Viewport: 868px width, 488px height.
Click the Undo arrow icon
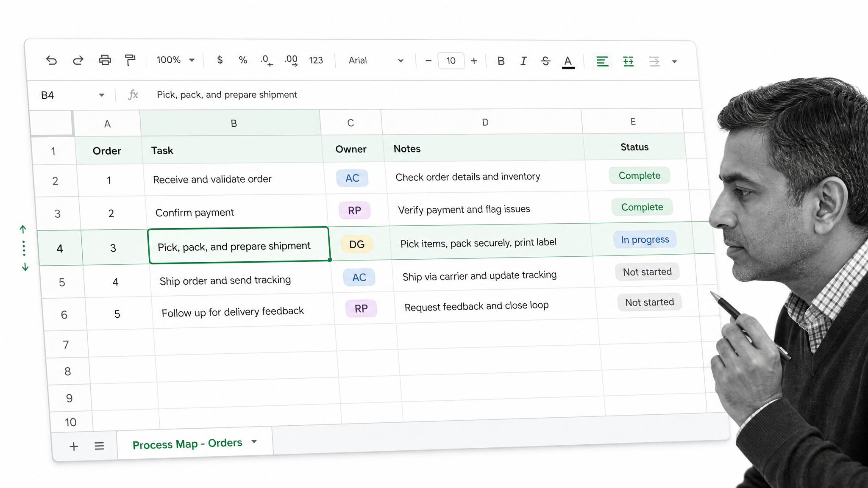click(51, 60)
